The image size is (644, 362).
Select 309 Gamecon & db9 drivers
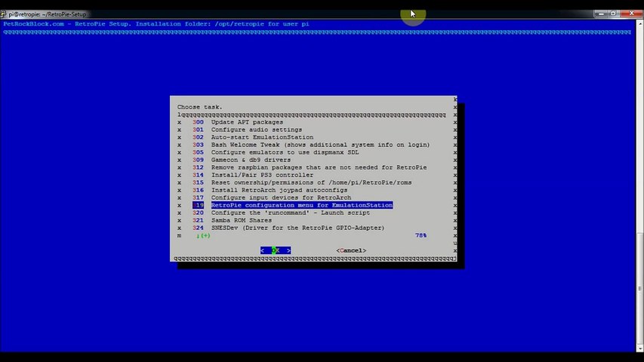242,160
